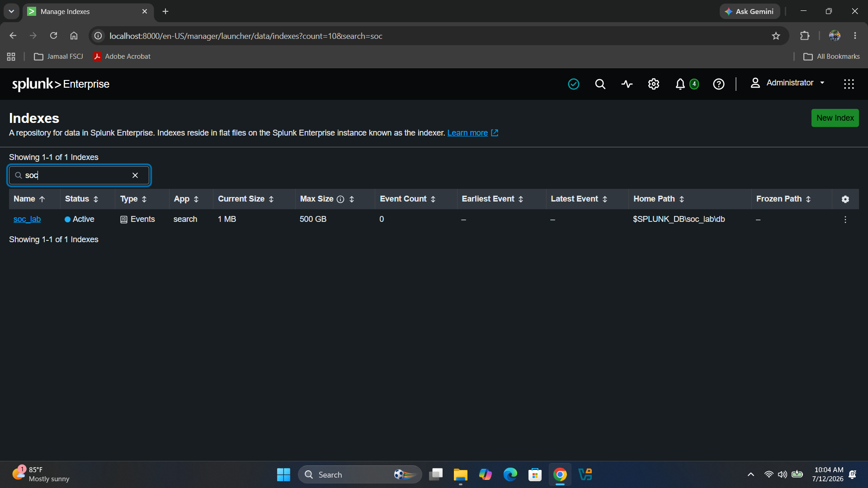Open the soc_lab index link
Image resolution: width=868 pixels, height=488 pixels.
[x=27, y=219]
